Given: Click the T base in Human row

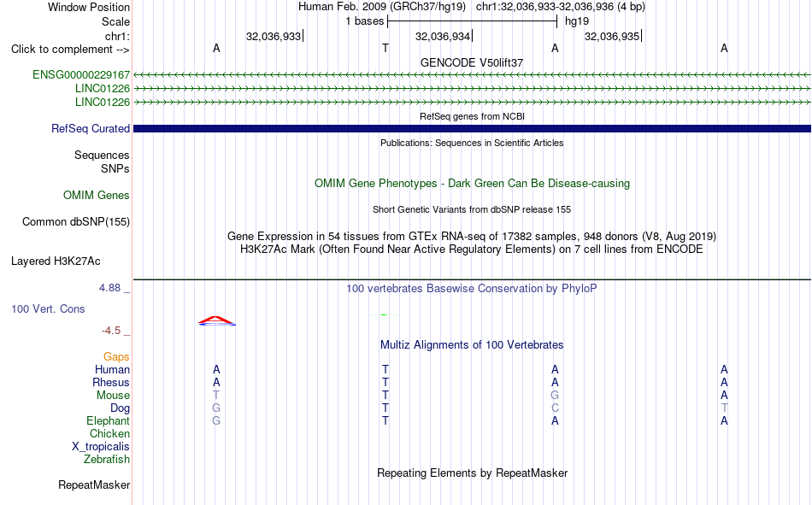Looking at the screenshot, I should tap(385, 369).
